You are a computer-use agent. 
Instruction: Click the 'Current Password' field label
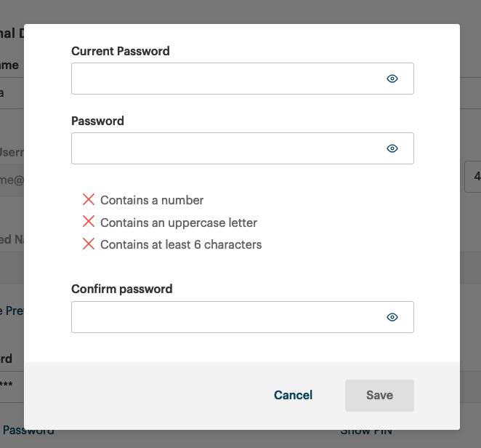(121, 51)
